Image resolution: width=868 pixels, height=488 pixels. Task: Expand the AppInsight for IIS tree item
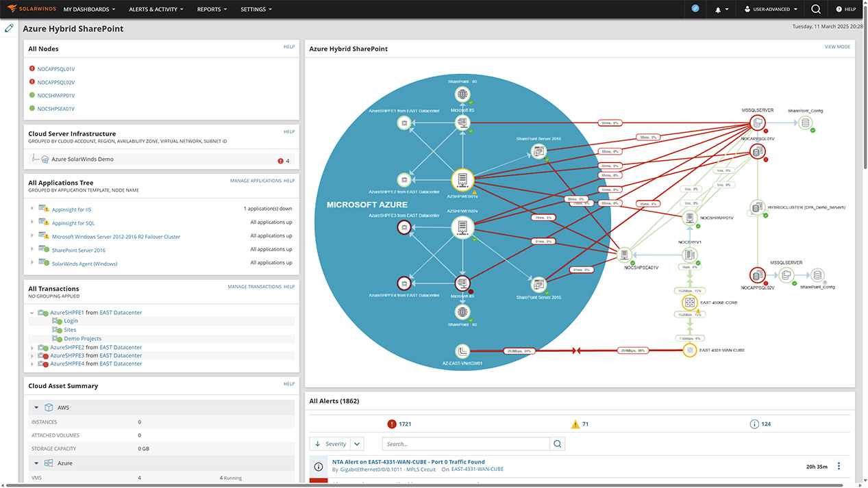coord(31,209)
